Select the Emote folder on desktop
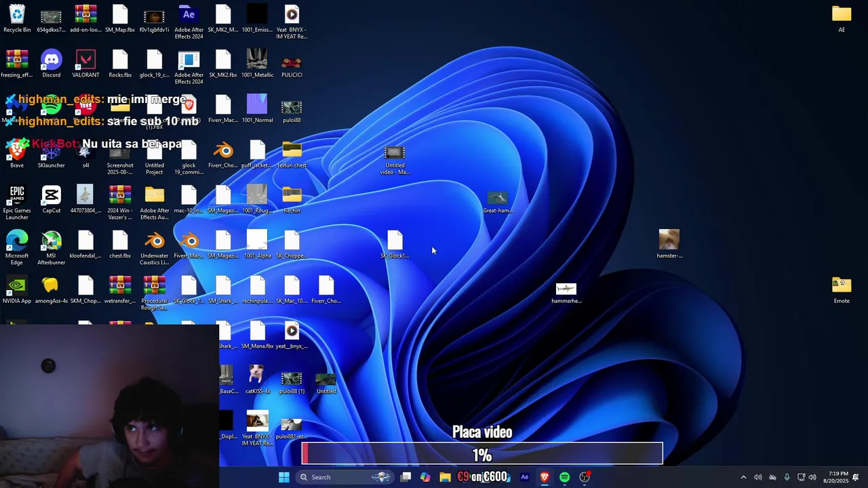 coord(842,290)
